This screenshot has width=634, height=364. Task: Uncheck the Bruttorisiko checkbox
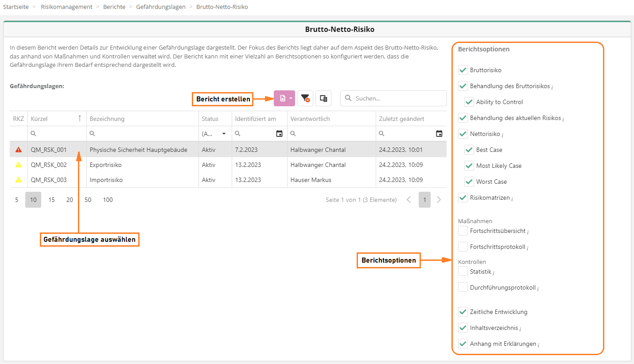[463, 70]
